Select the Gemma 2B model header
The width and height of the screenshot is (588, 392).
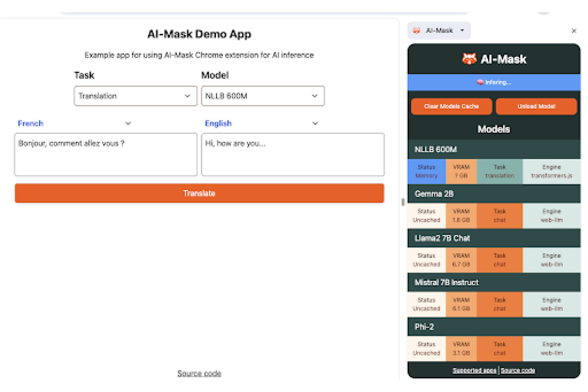pyautogui.click(x=494, y=194)
